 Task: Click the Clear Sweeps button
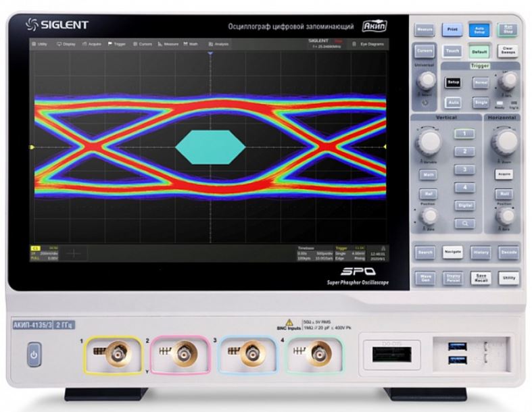click(x=508, y=51)
